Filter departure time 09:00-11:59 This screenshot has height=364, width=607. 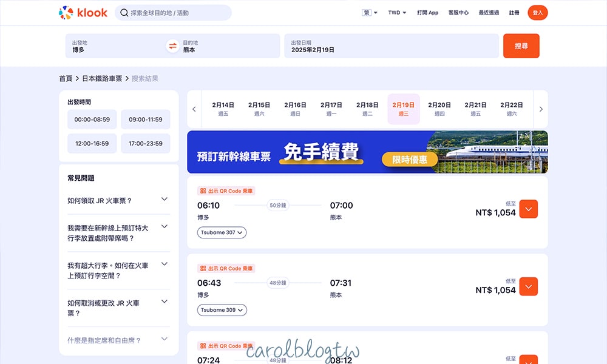point(146,120)
